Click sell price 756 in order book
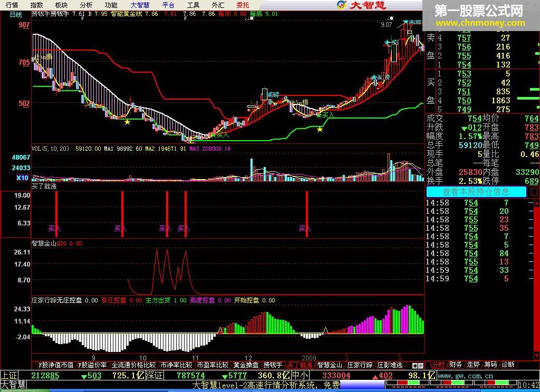 (x=464, y=47)
